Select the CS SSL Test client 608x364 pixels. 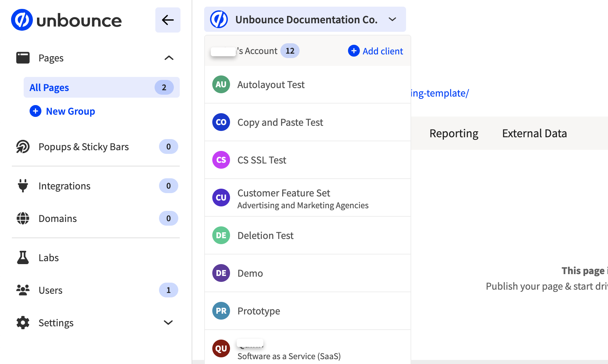coord(308,160)
